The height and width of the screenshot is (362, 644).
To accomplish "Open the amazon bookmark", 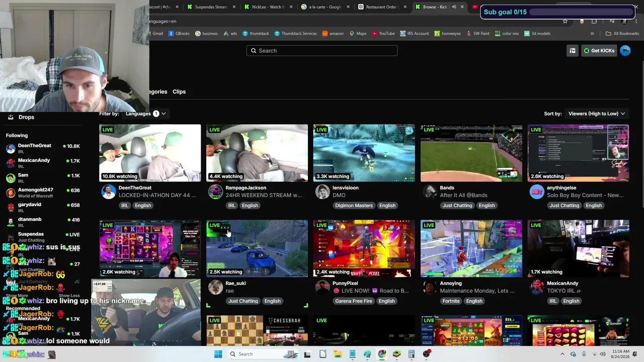I will [x=333, y=34].
